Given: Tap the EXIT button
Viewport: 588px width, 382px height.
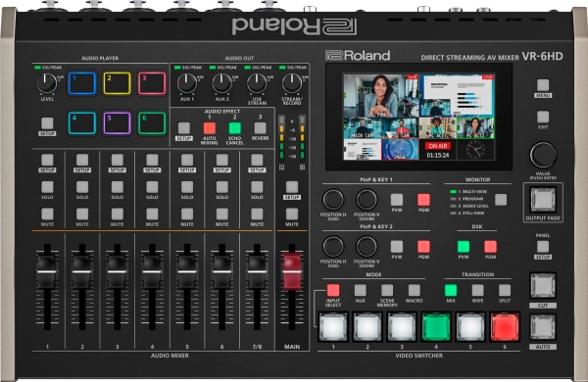Looking at the screenshot, I should pos(543,117).
